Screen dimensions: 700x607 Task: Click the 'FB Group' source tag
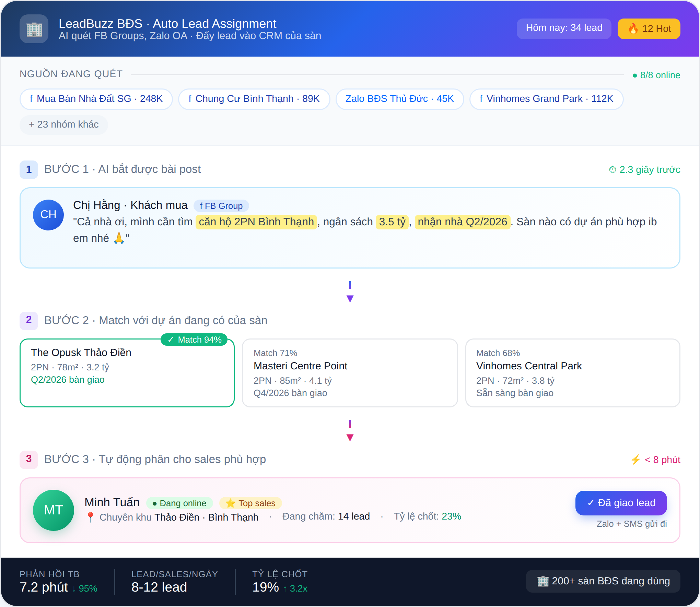click(x=221, y=206)
